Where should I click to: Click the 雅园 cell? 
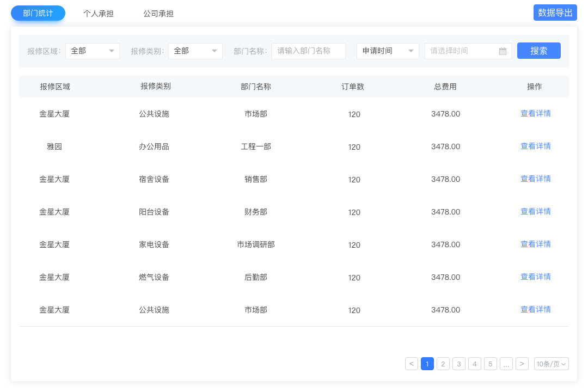[54, 146]
